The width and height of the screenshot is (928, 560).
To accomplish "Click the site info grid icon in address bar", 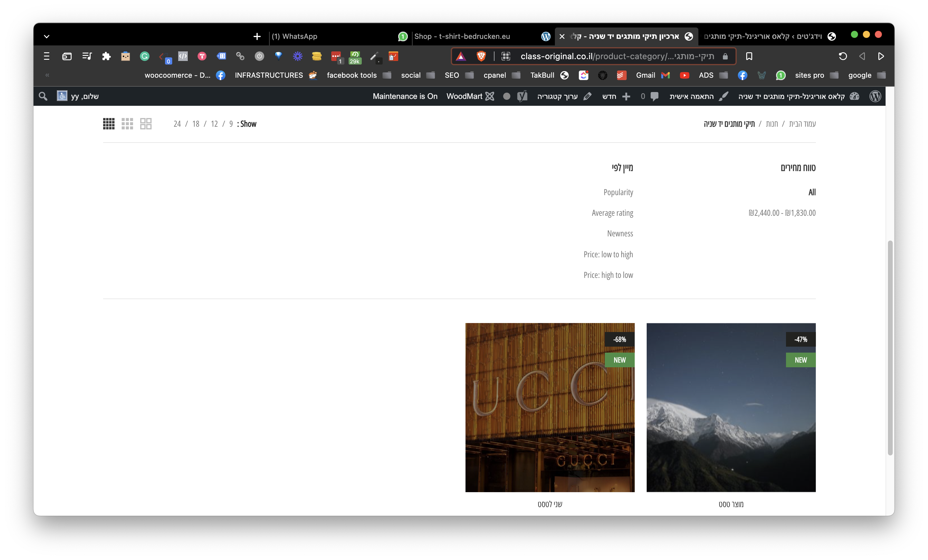I will click(506, 56).
